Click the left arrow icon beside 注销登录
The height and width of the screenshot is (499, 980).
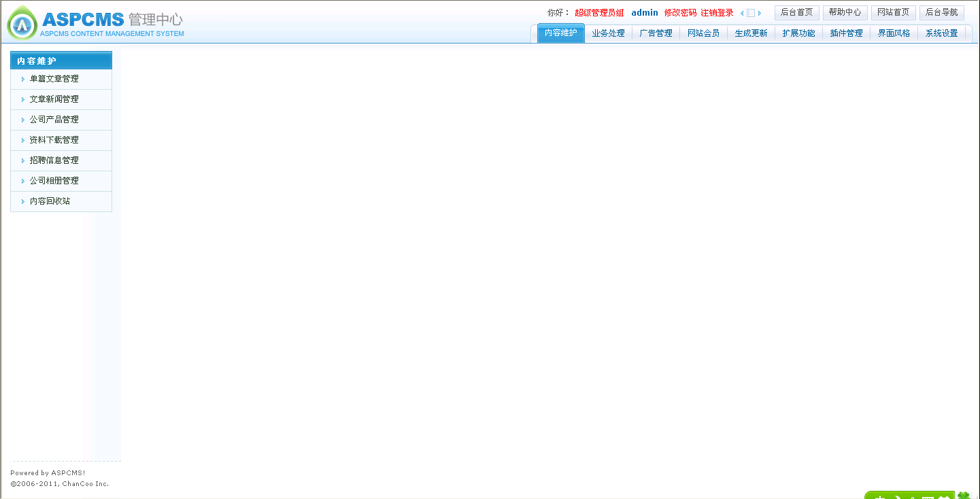tap(742, 12)
